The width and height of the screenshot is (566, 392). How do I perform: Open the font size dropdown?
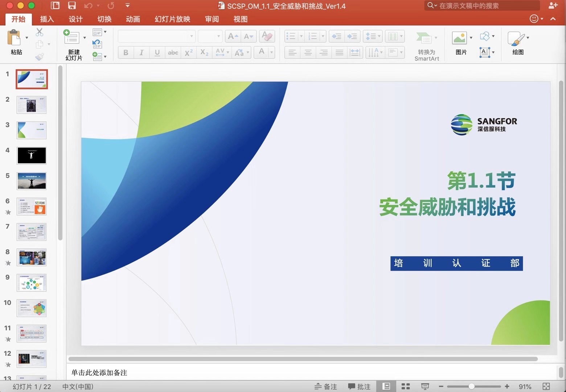tap(218, 36)
